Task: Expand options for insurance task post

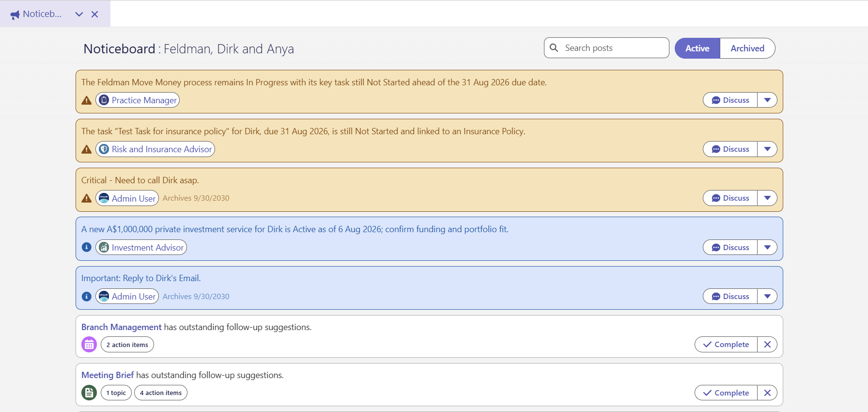Action: [x=767, y=149]
